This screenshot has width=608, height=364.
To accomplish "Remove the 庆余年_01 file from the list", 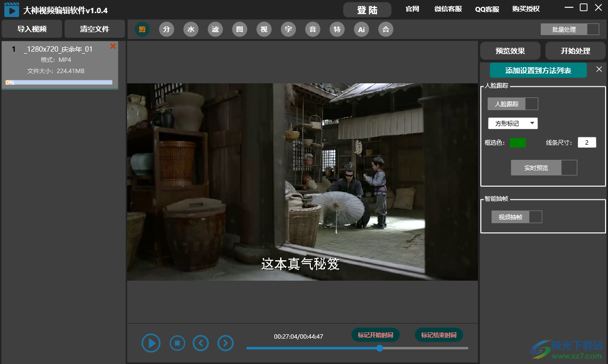I will click(x=113, y=46).
